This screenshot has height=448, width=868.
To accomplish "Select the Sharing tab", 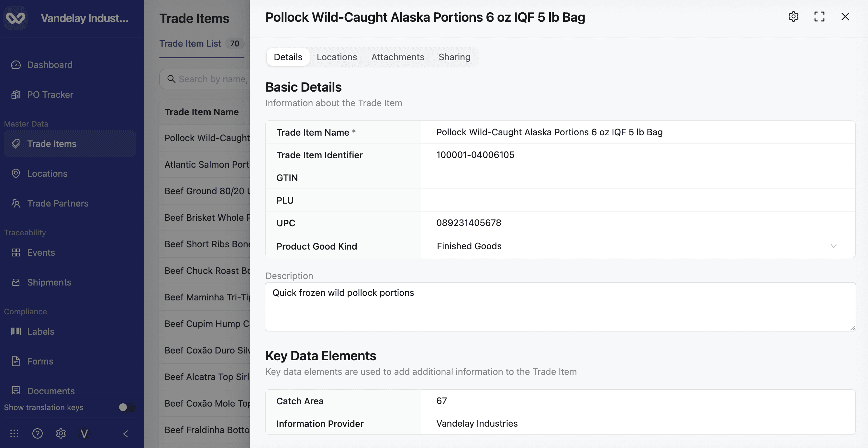I will [454, 57].
